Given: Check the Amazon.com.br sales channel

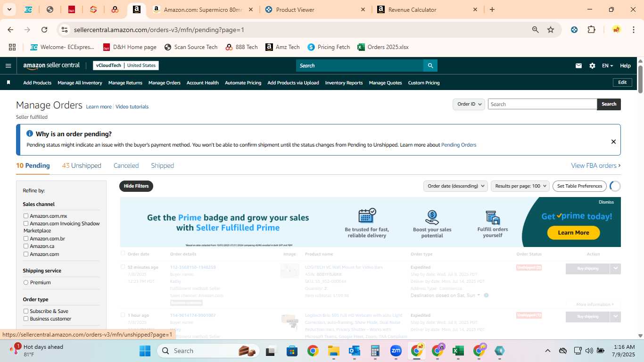Looking at the screenshot, I should (26, 239).
